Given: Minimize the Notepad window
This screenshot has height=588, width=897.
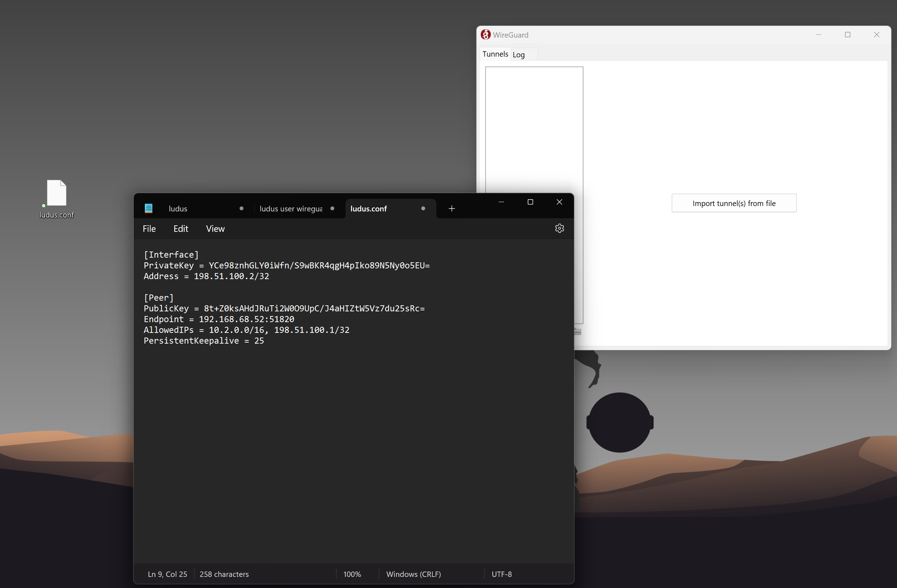Looking at the screenshot, I should (x=501, y=202).
